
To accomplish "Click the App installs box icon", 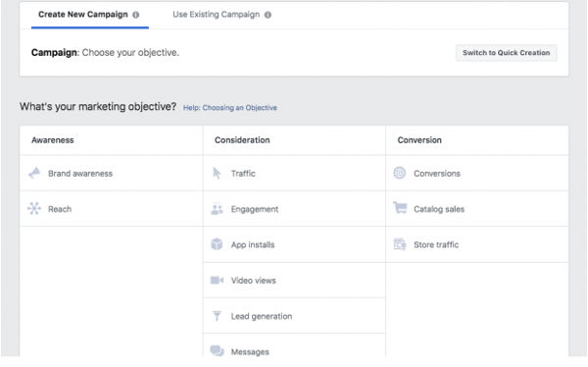I will [217, 244].
